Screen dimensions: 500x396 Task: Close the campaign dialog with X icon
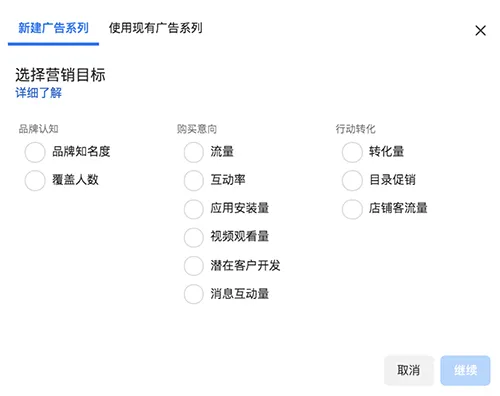480,31
